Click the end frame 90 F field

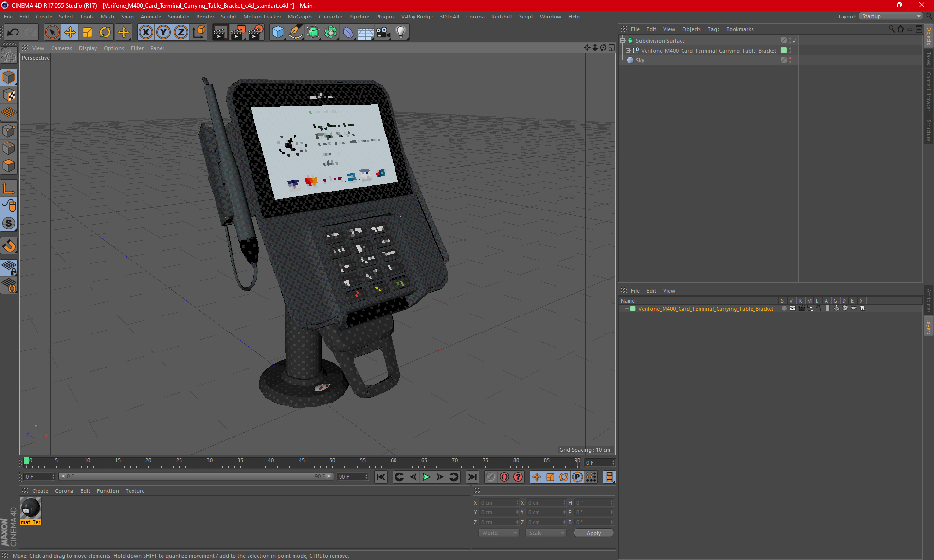[x=353, y=477]
